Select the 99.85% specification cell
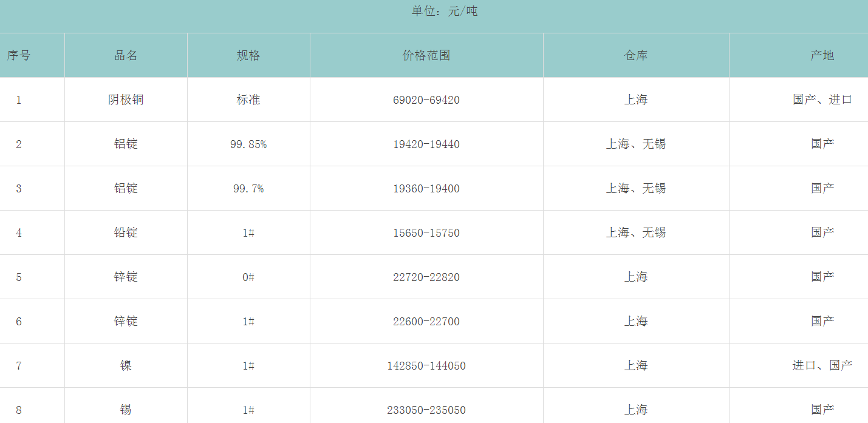Image resolution: width=868 pixels, height=423 pixels. [x=248, y=144]
